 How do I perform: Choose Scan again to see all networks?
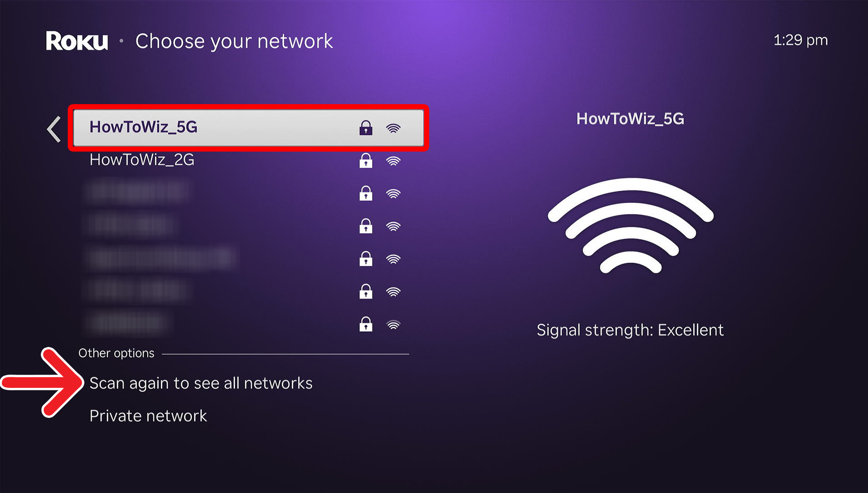[x=201, y=383]
